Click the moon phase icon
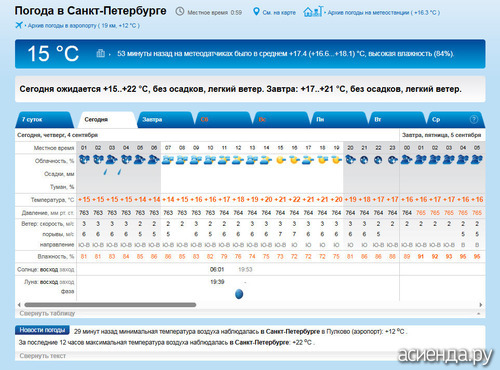Image resolution: width=500 pixels, height=370 pixels. (239, 294)
